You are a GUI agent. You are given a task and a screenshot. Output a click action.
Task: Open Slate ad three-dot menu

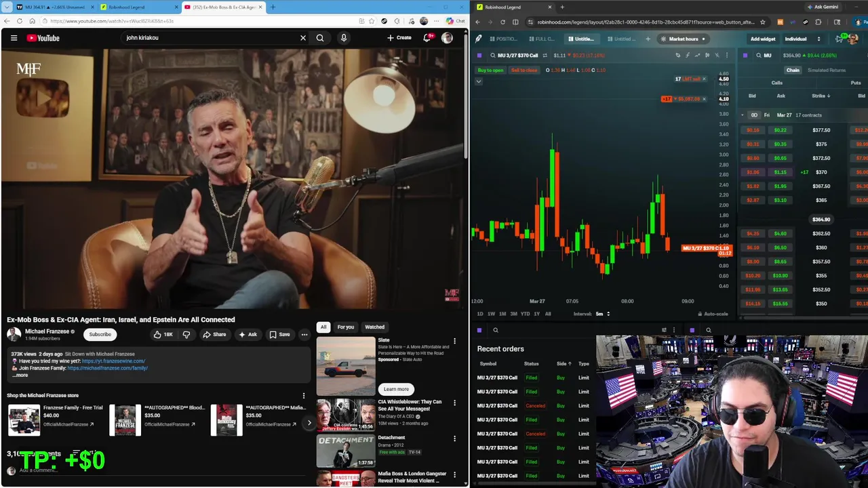tap(454, 341)
